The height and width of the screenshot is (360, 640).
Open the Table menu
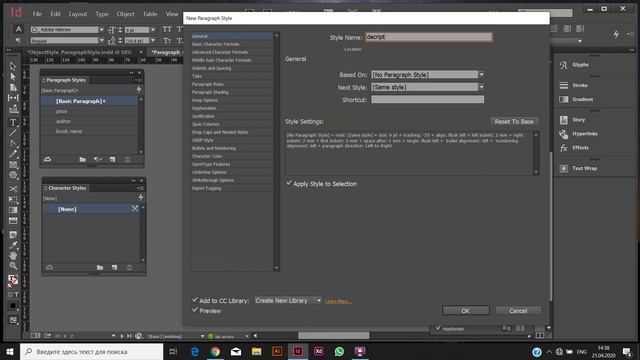[150, 14]
